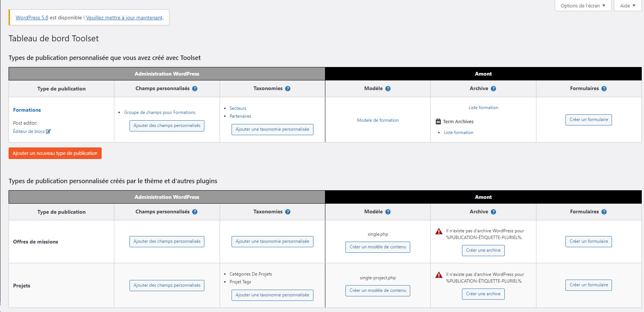This screenshot has width=644, height=312.
Task: Click the Catégories De Projets taxonomy text
Action: [251, 274]
